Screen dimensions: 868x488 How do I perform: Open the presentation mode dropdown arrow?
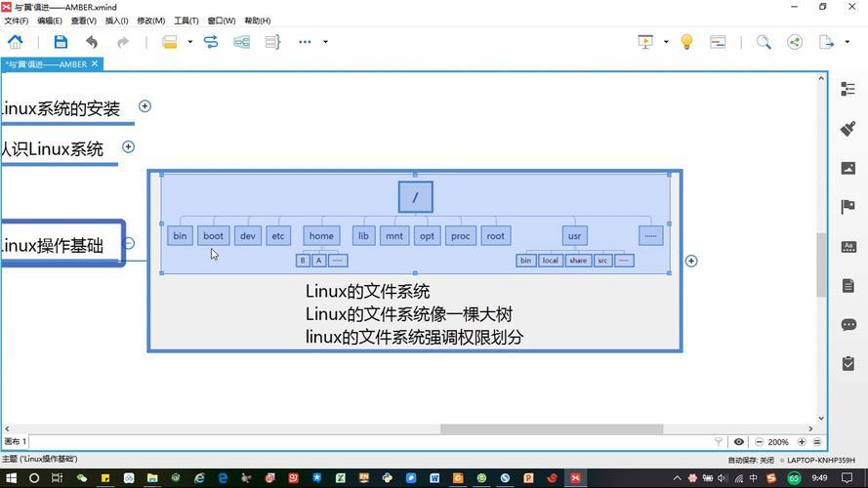point(666,42)
